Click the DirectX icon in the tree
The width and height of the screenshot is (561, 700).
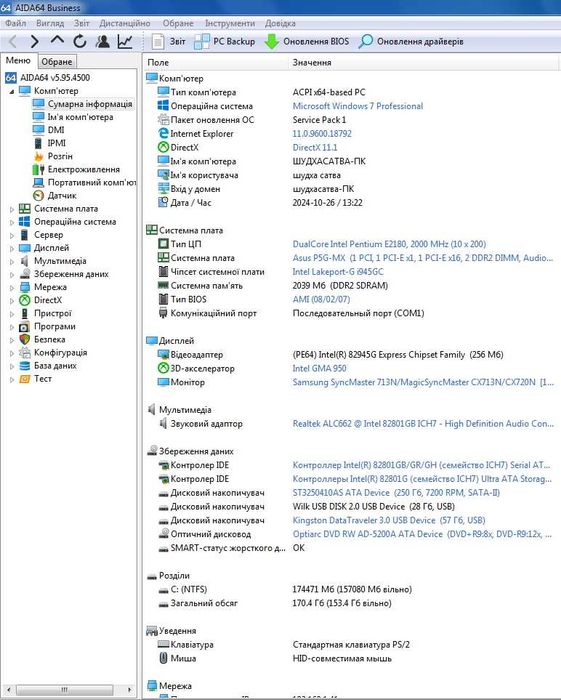click(x=25, y=300)
